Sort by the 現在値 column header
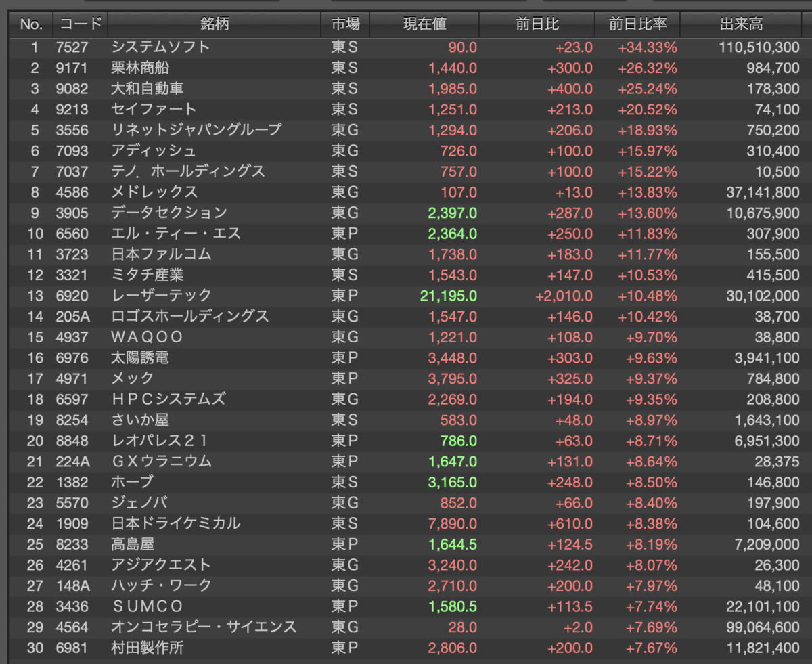812x664 pixels. pos(424,24)
